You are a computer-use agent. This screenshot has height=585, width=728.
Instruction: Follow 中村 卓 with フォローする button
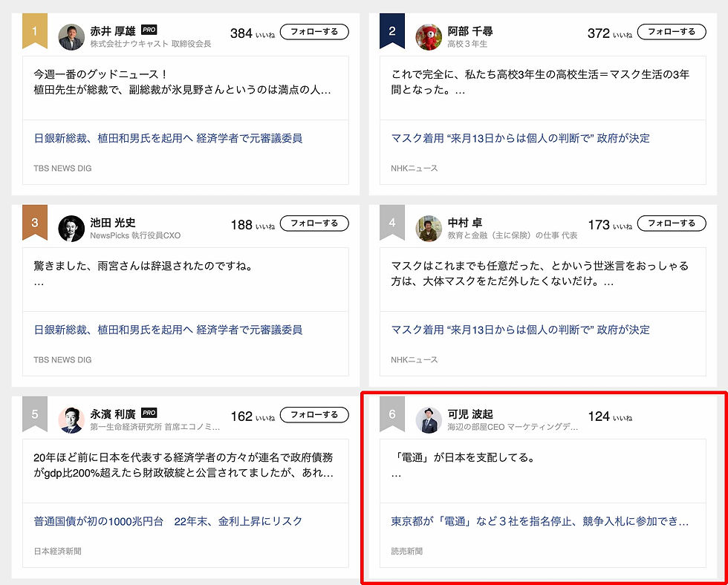coord(672,223)
